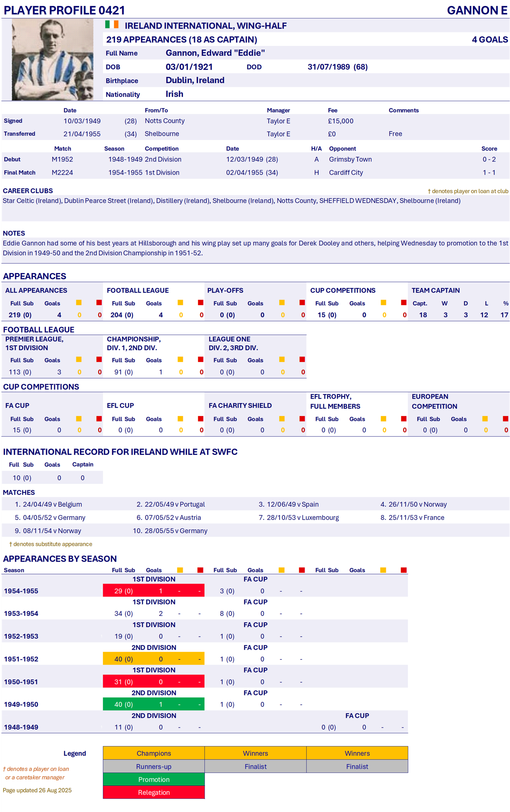Click the 24/04/49 v Belgium match
This screenshot has width=510, height=812.
pos(52,504)
